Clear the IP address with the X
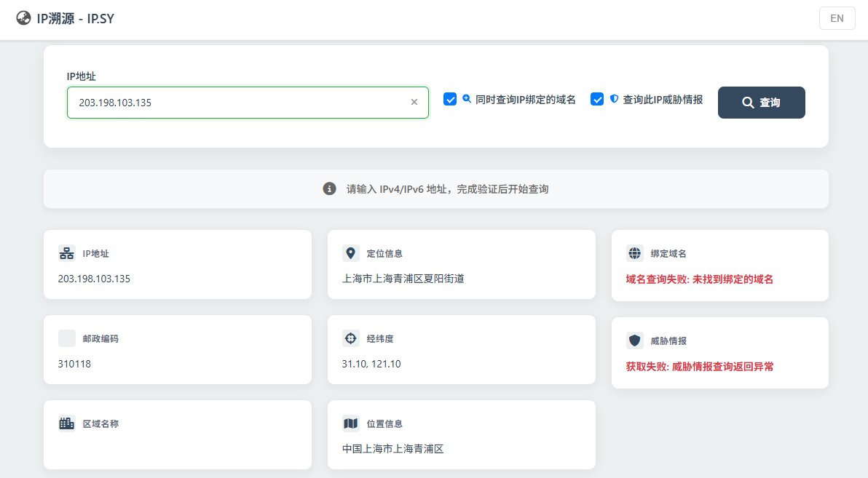868x478 pixels. pos(414,103)
